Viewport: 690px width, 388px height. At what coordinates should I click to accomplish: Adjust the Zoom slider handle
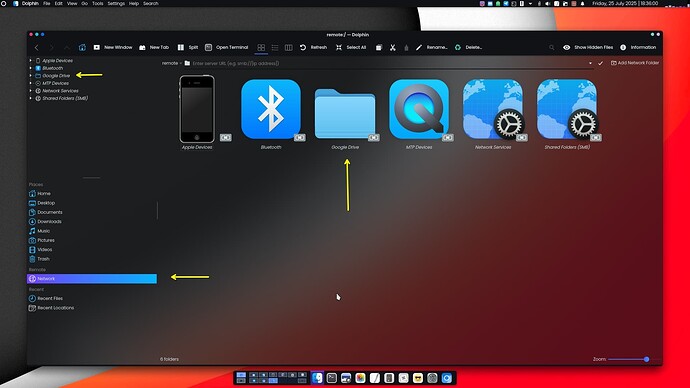tap(646, 359)
